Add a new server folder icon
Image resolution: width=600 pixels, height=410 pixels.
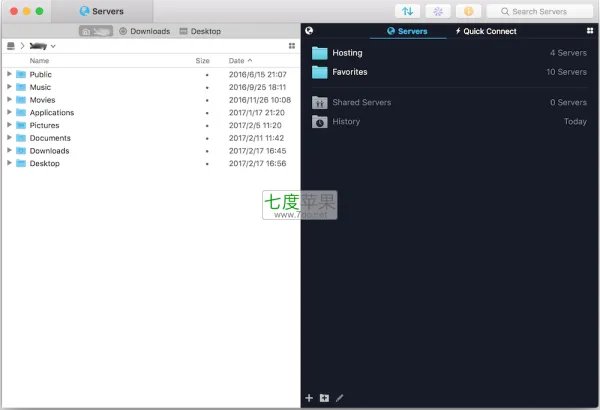tap(324, 398)
